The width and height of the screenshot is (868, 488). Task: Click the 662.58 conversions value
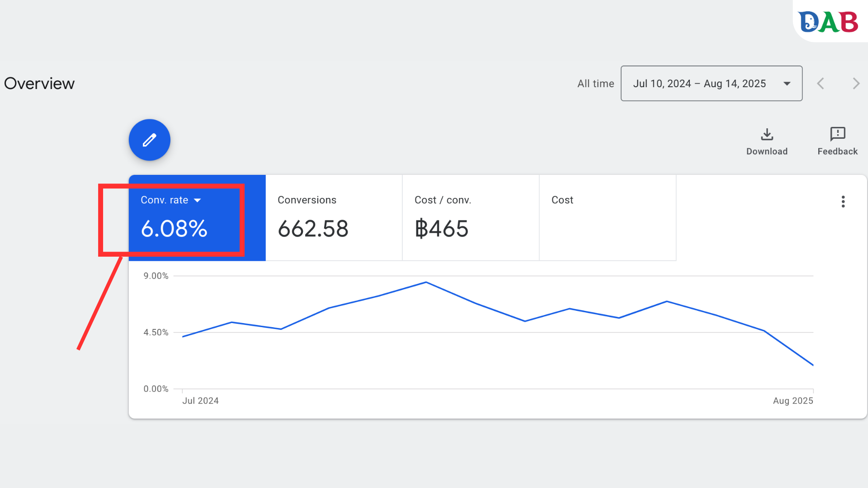pyautogui.click(x=313, y=229)
